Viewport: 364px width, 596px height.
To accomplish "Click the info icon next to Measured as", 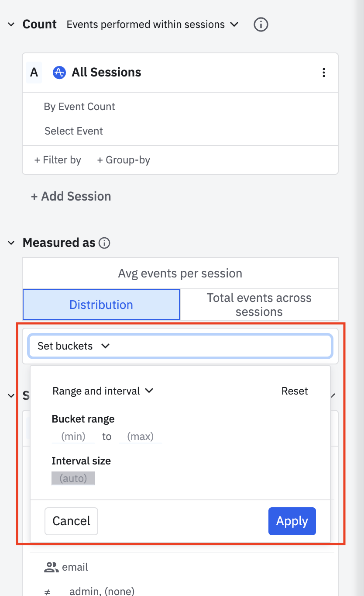I will pos(104,243).
